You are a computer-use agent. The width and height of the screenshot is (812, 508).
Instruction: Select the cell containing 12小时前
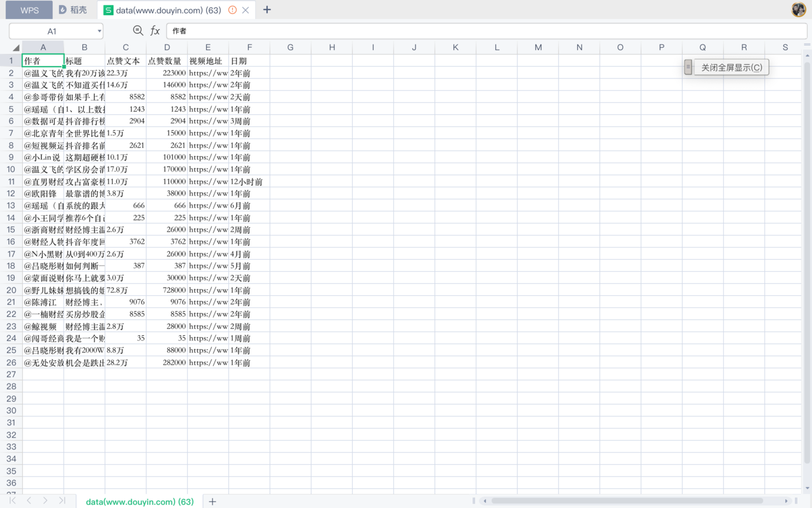tap(249, 182)
